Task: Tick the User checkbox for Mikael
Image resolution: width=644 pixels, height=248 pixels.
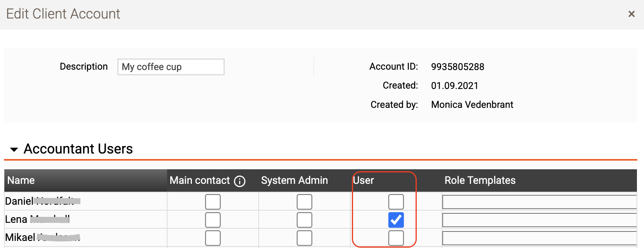Action: click(x=396, y=238)
